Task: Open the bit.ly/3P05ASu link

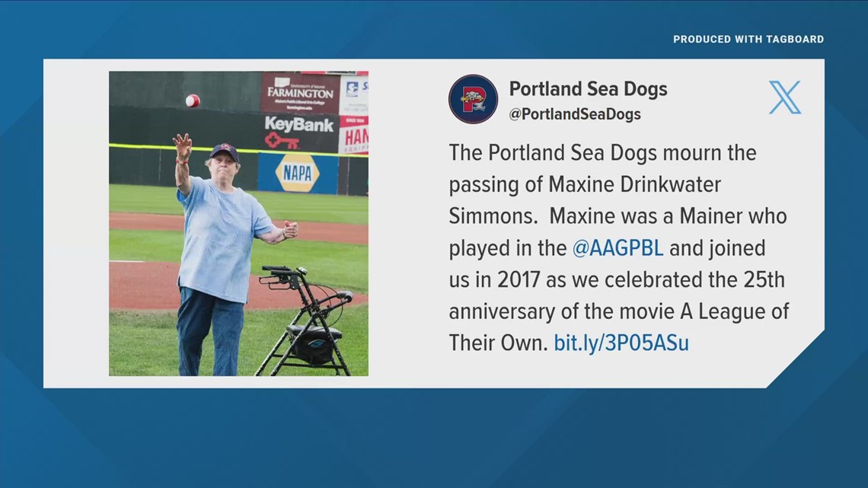Action: (x=621, y=343)
